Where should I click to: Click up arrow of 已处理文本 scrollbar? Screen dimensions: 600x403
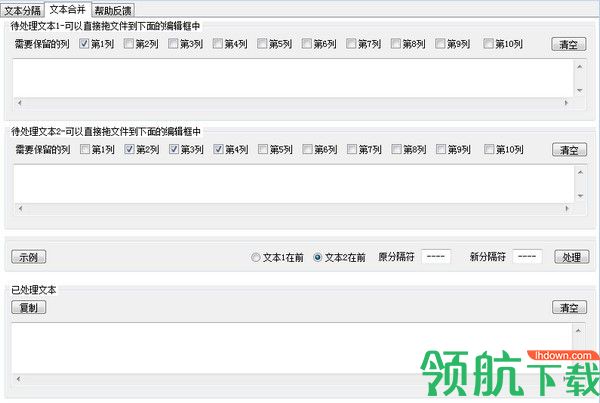pos(578,330)
